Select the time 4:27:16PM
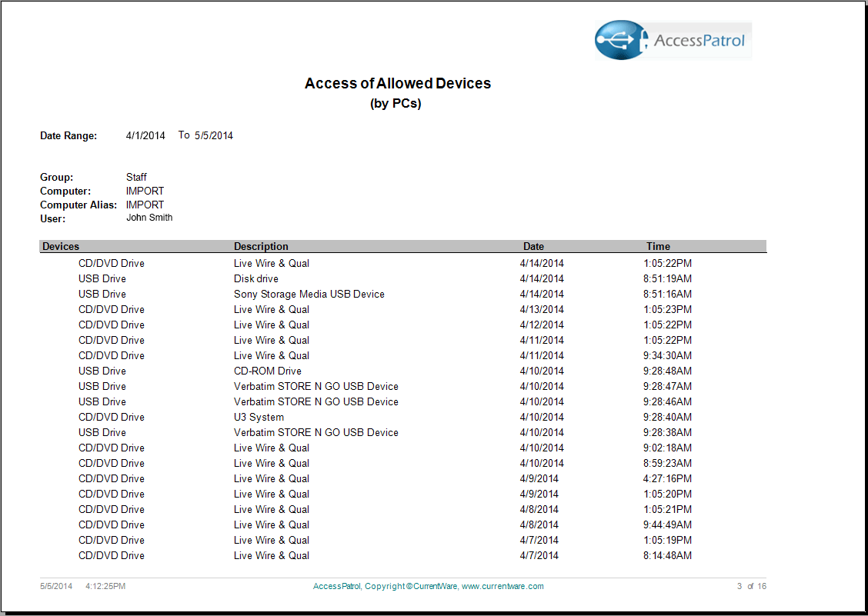Image resolution: width=868 pixels, height=616 pixels. 667,479
